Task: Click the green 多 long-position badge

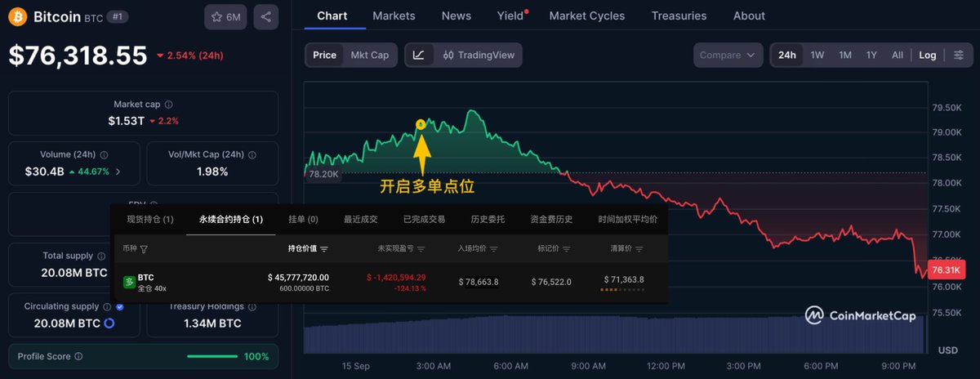Action: [x=129, y=282]
